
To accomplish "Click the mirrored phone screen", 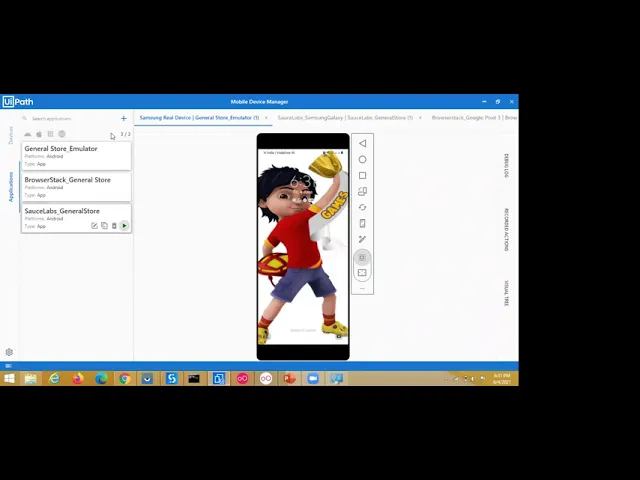I will click(303, 247).
